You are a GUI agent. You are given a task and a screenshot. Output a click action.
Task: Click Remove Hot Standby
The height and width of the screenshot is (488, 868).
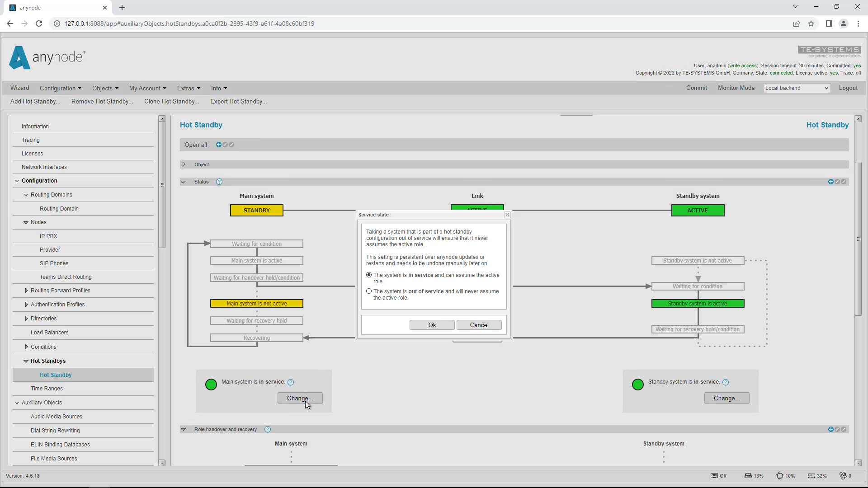(x=102, y=101)
